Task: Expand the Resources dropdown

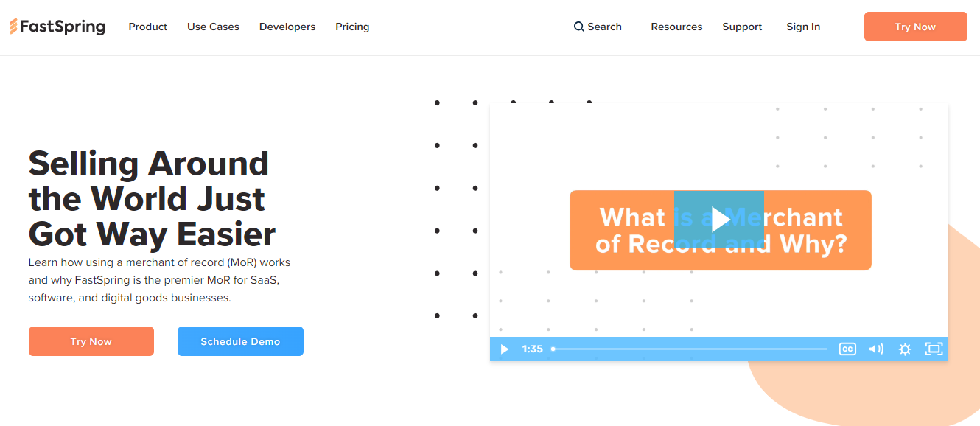Action: click(x=676, y=27)
